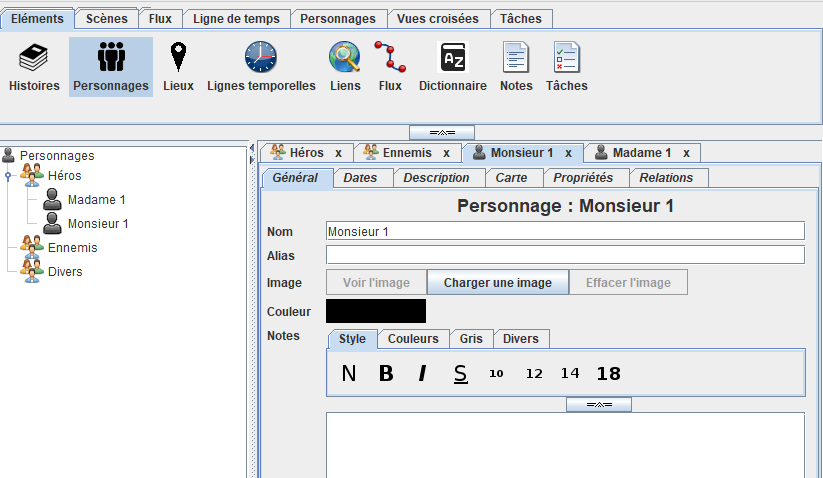Select the Couleurs notes tab
Image resolution: width=823 pixels, height=478 pixels.
413,339
